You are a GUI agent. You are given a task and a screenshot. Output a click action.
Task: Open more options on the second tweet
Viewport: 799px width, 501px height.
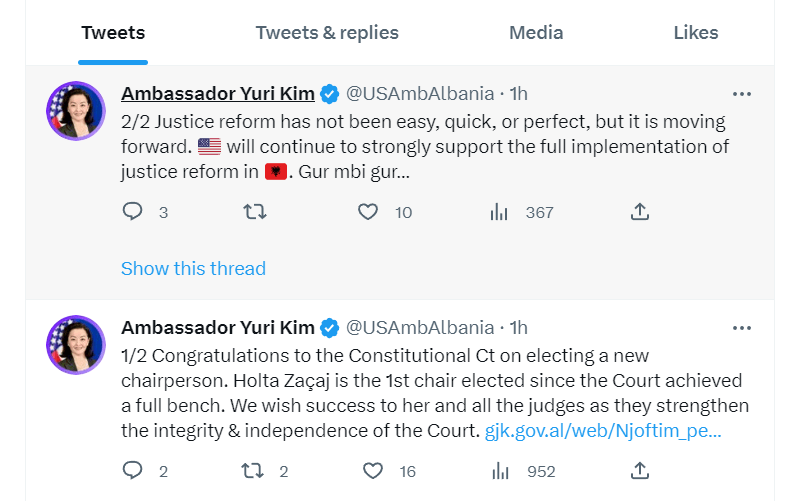click(741, 328)
